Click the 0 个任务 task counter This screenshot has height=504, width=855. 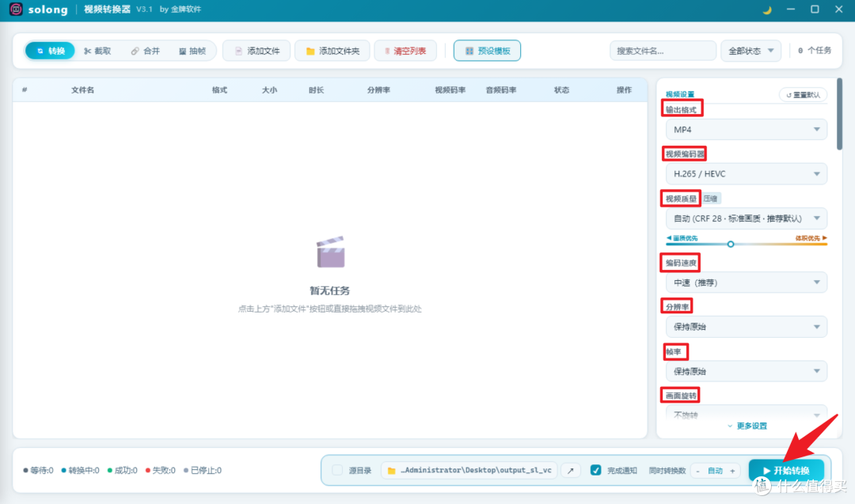[x=815, y=51]
